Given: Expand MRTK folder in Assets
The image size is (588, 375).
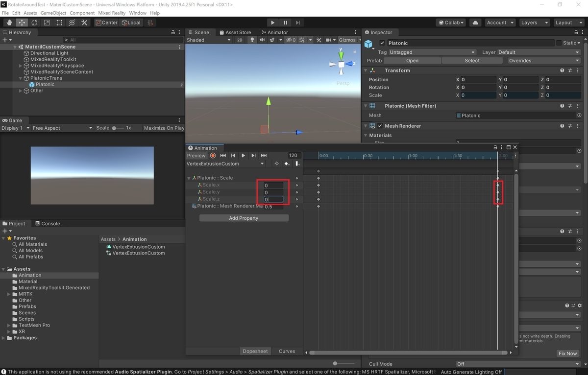Looking at the screenshot, I should coord(9,294).
